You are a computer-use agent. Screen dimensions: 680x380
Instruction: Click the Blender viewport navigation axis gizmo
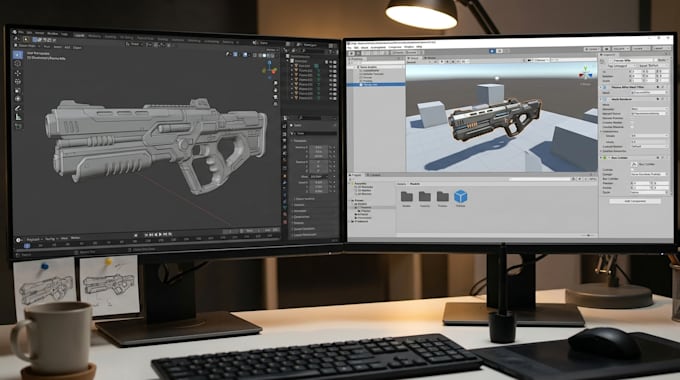(270, 69)
